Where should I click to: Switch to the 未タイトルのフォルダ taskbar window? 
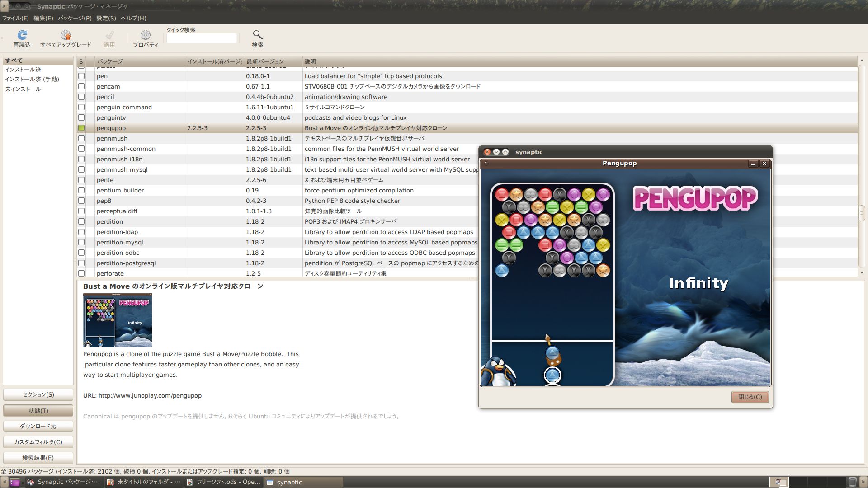(x=143, y=482)
